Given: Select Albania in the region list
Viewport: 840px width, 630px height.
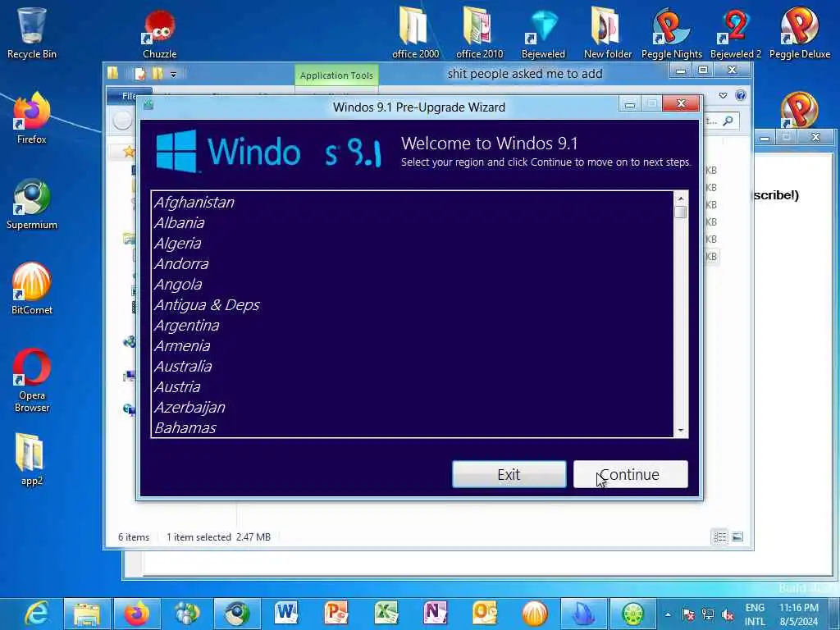Looking at the screenshot, I should [412, 223].
